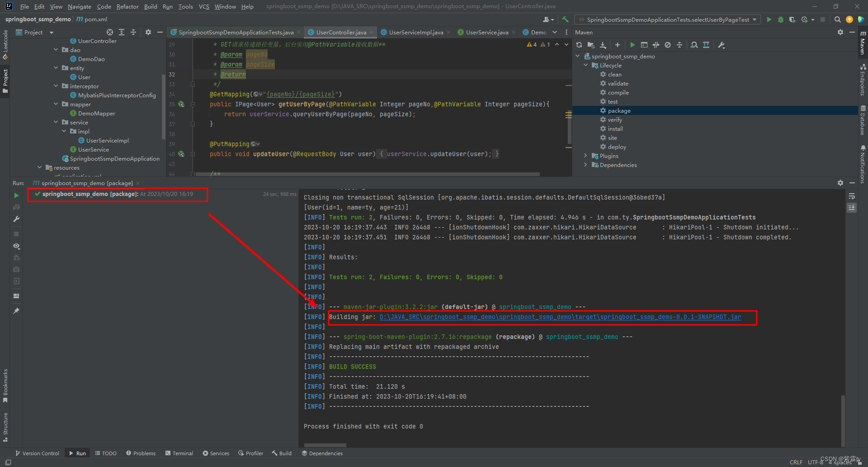
Task: Select the clean lifecycle phase
Action: (x=614, y=74)
